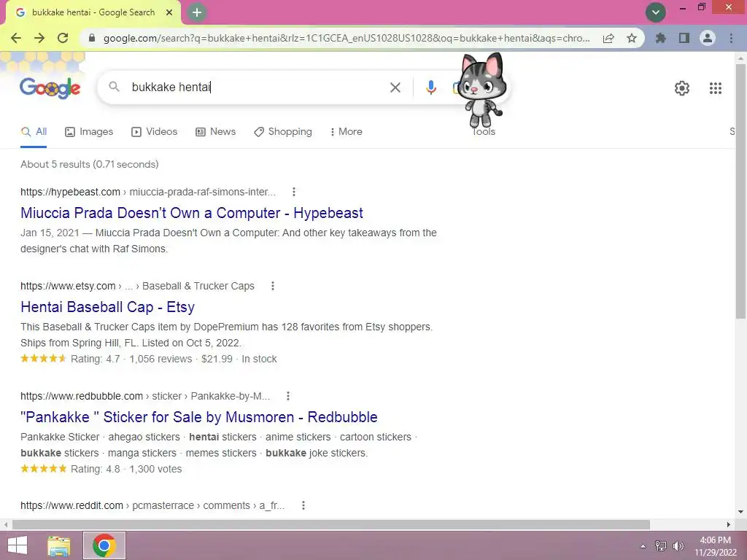Open Google search settings gear
Viewport: 747px width, 560px height.
click(x=682, y=88)
